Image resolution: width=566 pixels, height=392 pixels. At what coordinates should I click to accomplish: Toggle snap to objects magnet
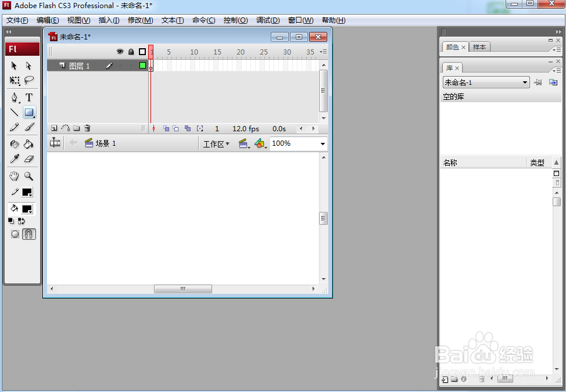[29, 234]
